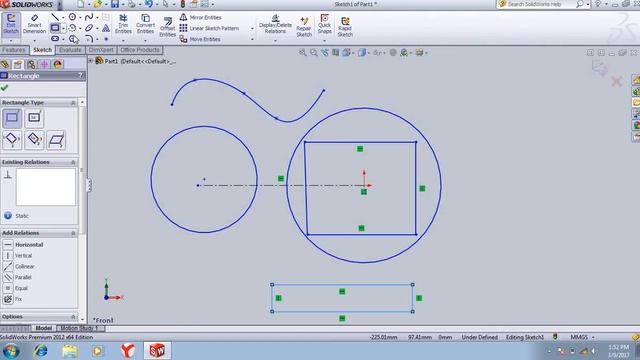Screen dimensions: 640x360
Task: Add Parallel relation
Action: point(18,277)
